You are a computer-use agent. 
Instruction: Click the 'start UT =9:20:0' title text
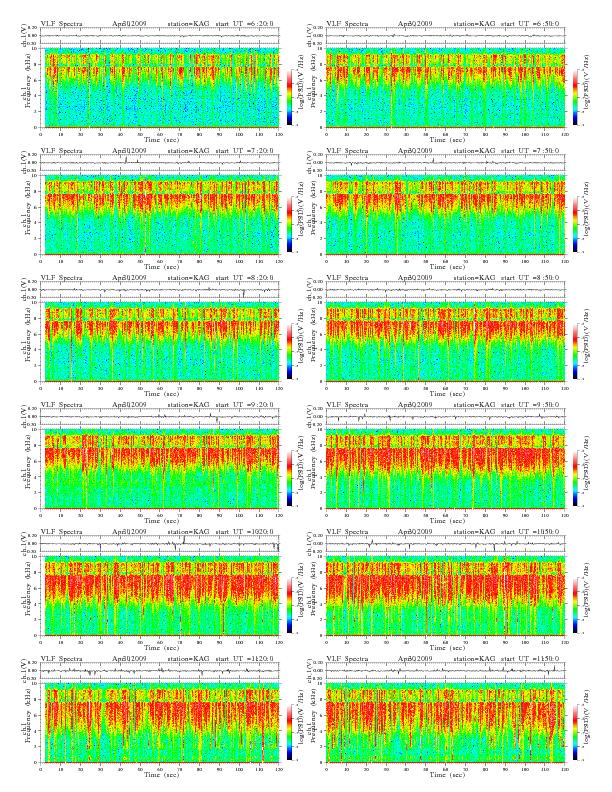pyautogui.click(x=245, y=405)
